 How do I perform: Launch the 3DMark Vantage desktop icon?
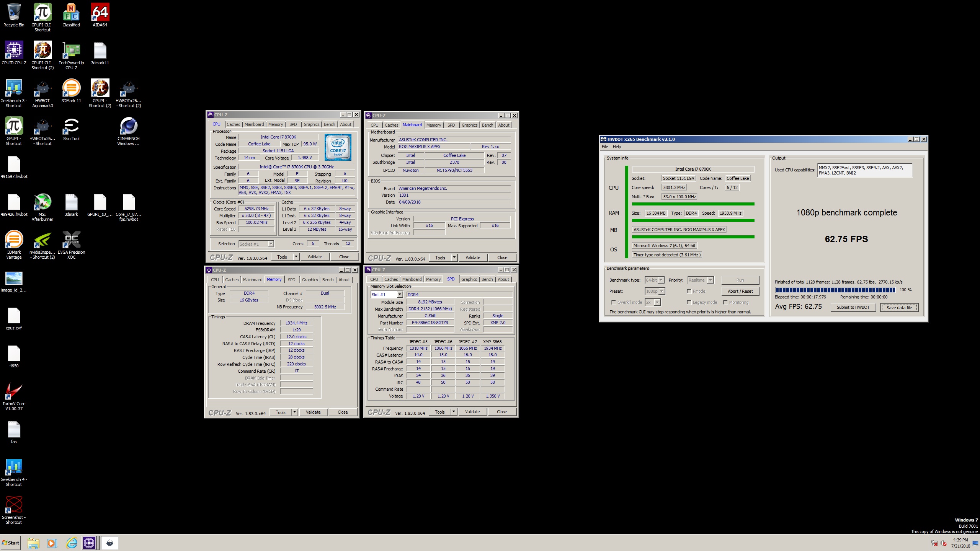(14, 245)
